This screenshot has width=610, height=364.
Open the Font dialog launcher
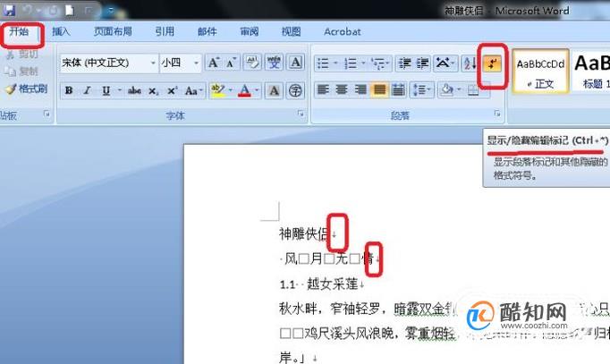pos(301,114)
